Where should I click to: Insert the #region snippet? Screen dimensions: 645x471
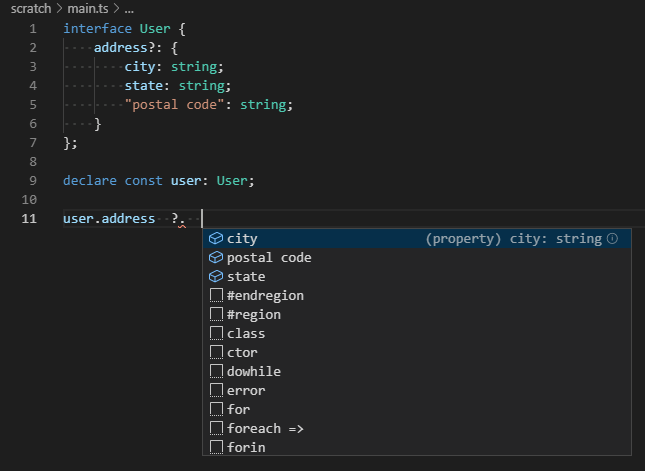[x=417, y=314]
